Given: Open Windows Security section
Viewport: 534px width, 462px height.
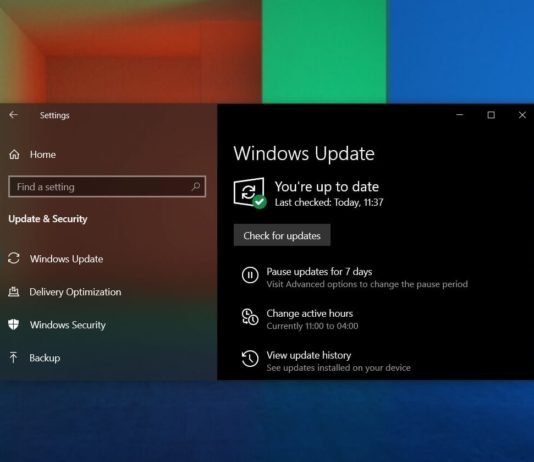Looking at the screenshot, I should (68, 325).
